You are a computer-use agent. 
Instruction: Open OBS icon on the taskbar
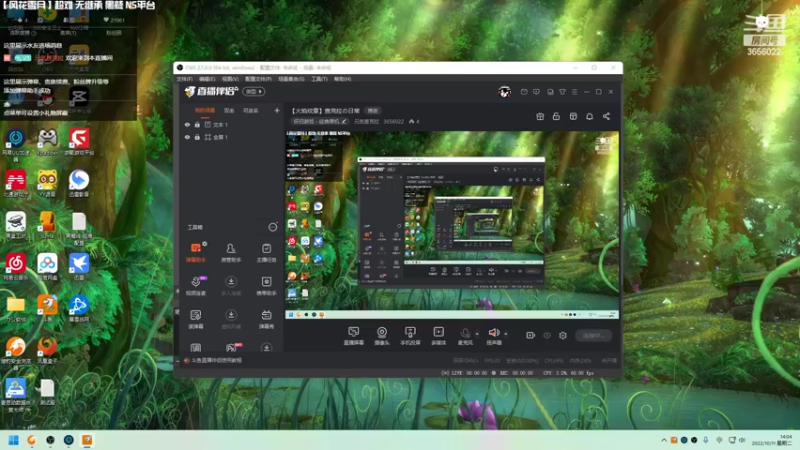(x=50, y=440)
